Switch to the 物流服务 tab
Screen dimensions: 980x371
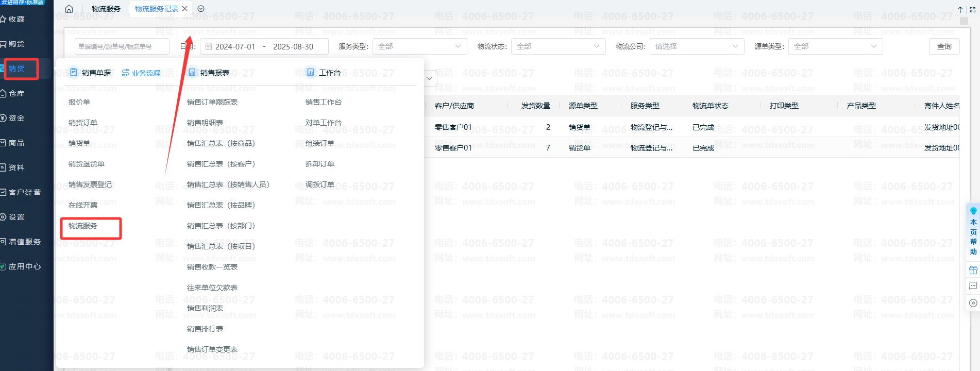[106, 9]
